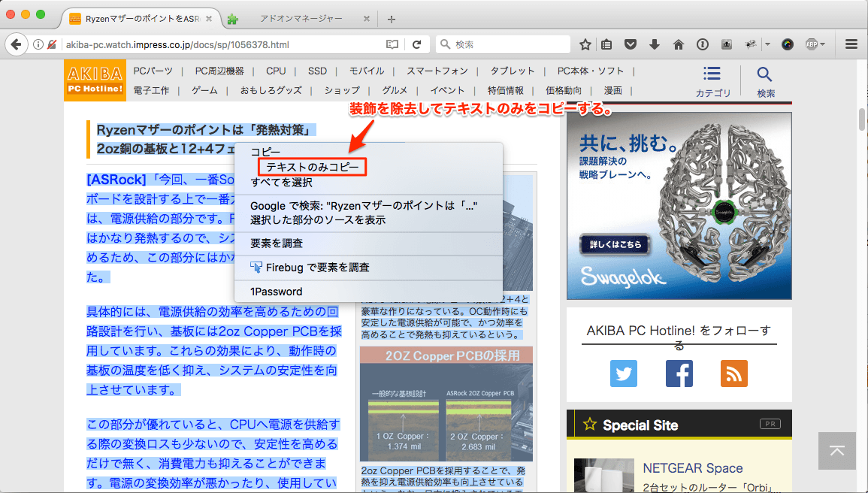Image resolution: width=868 pixels, height=493 pixels.
Task: Go back with the browser back arrow
Action: tap(16, 44)
